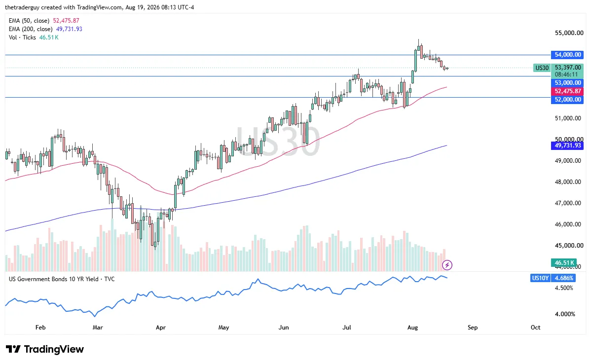Click the Aug month marker on time axis

coord(412,328)
